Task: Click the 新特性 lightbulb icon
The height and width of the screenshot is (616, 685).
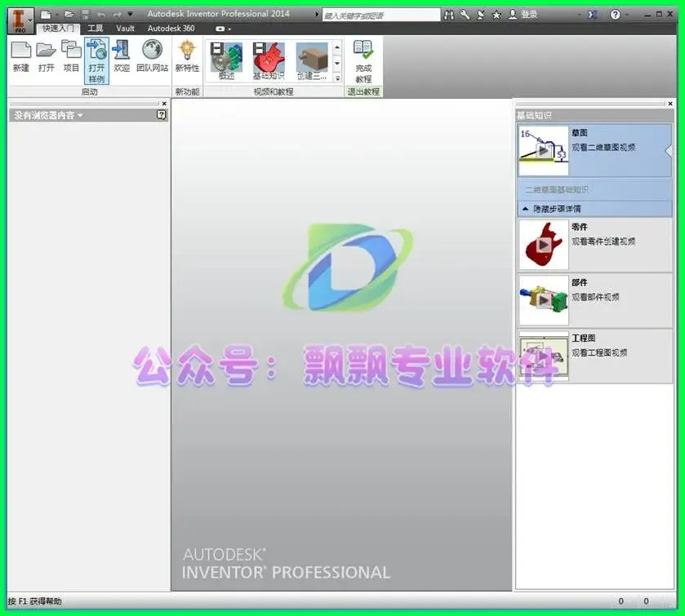Action: point(187,57)
